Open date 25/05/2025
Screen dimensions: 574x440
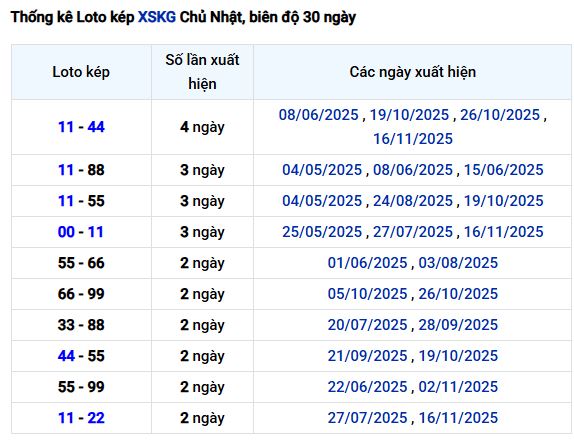pos(322,232)
